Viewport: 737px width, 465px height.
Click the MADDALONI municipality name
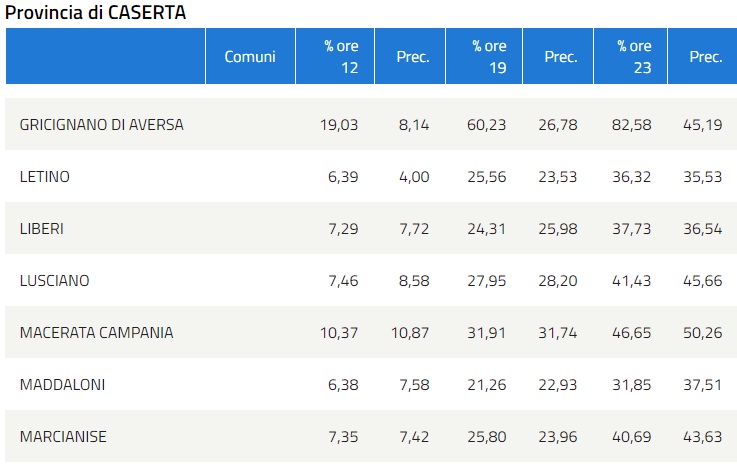point(62,385)
